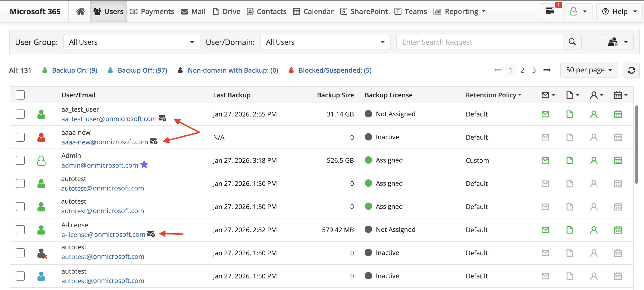644x290 pixels.
Task: Refresh the users list
Action: click(x=631, y=70)
